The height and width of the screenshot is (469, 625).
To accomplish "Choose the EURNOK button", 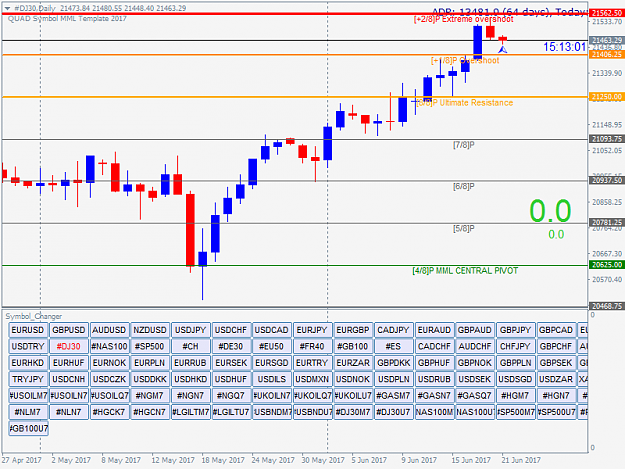I will (x=109, y=363).
